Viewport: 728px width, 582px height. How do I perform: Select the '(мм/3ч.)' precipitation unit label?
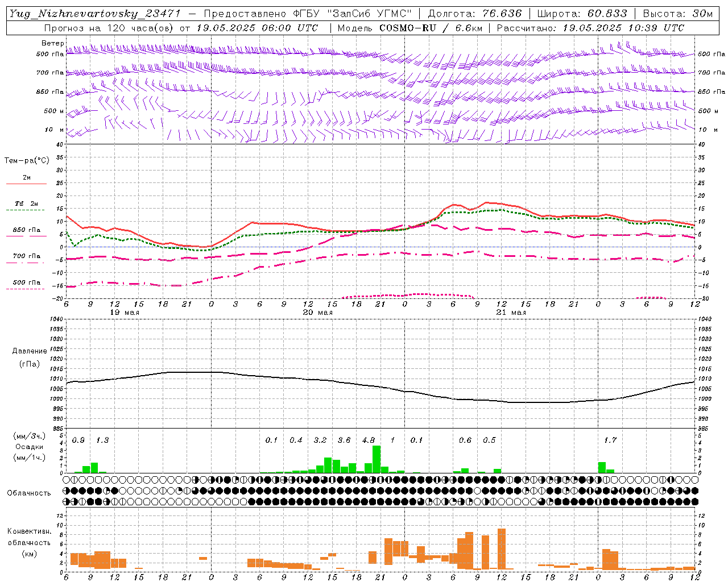point(30,436)
